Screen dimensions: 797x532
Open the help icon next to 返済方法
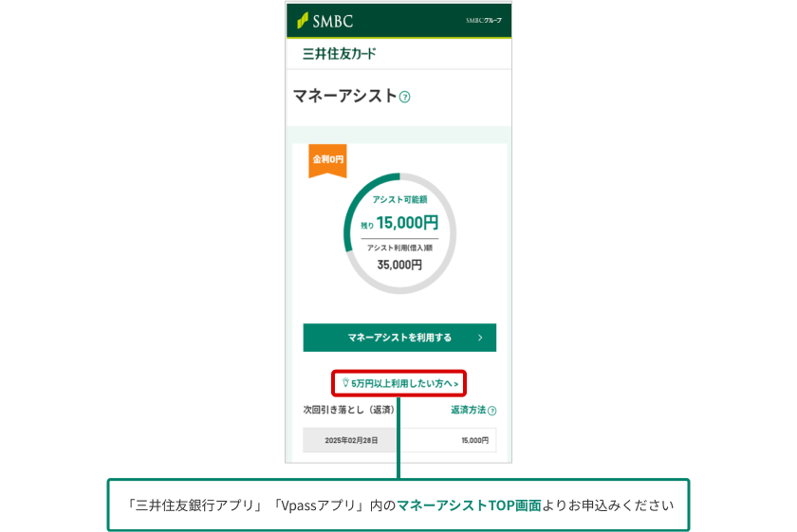coord(492,411)
